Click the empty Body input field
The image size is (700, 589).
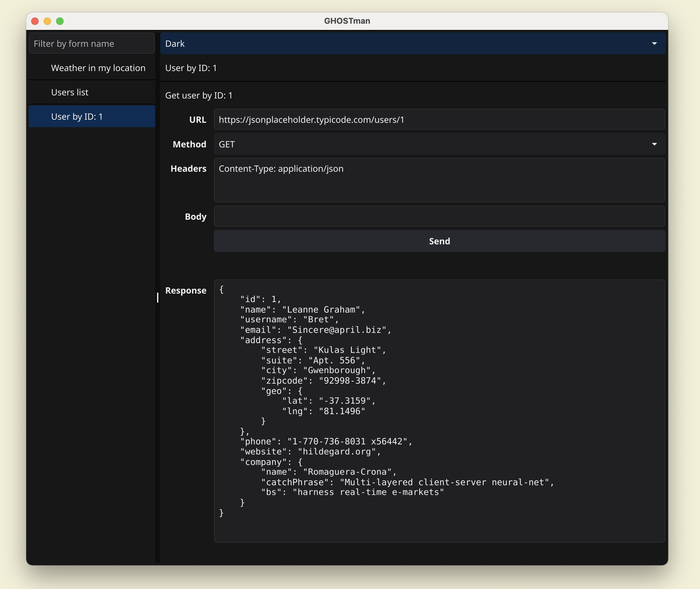point(439,216)
